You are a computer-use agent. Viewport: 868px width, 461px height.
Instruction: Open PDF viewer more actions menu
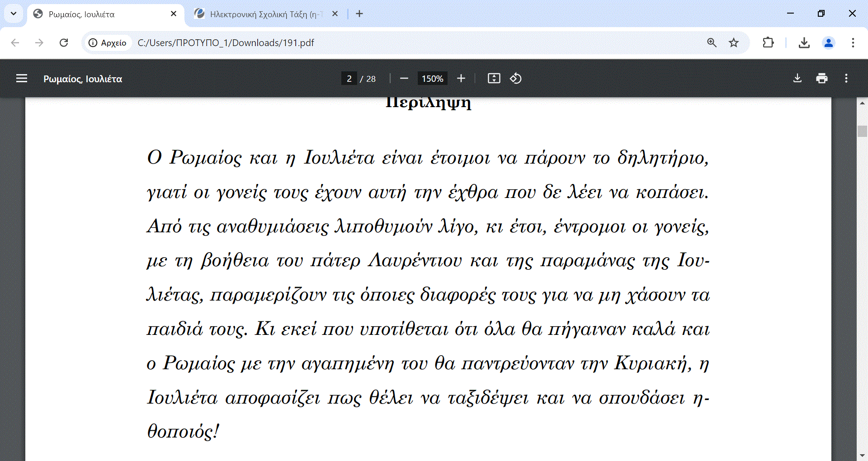click(846, 79)
